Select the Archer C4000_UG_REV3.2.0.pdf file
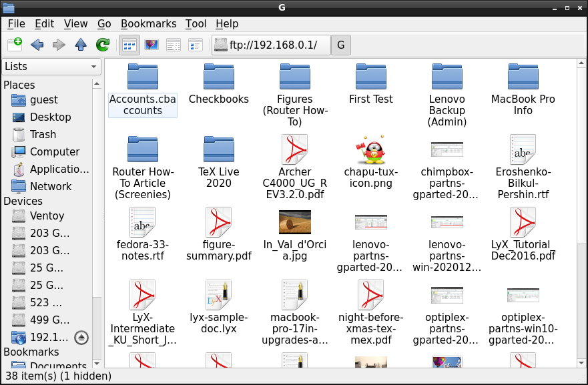 (x=295, y=167)
